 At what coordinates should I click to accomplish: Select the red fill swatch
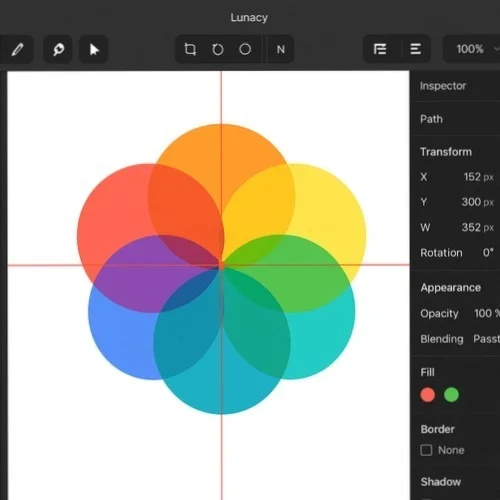click(428, 395)
